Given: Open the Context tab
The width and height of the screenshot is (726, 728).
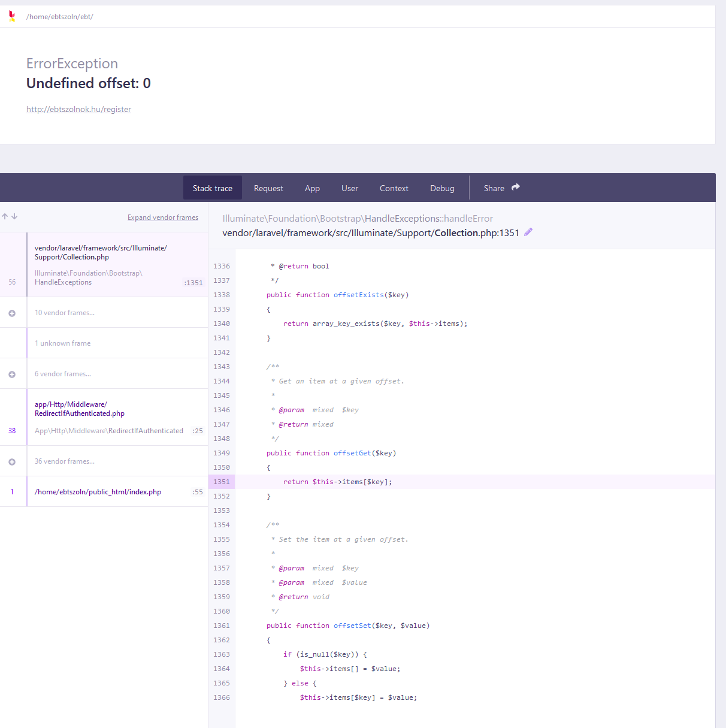Looking at the screenshot, I should point(394,188).
